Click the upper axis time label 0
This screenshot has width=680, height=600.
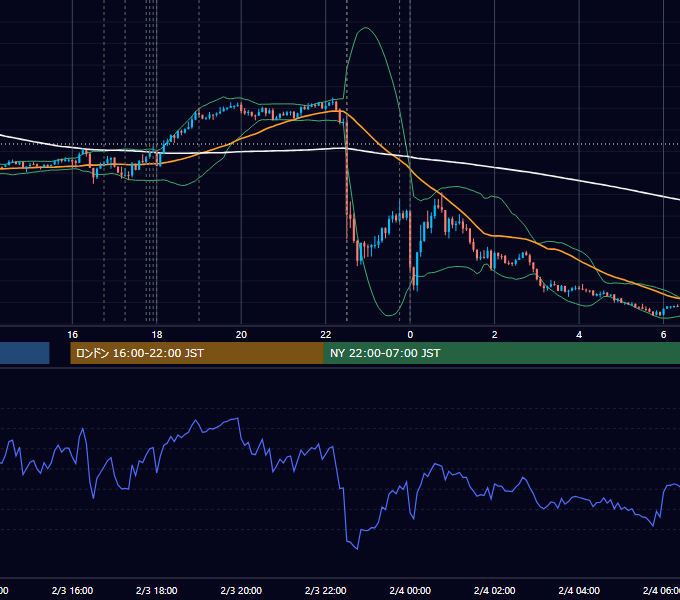tap(410, 334)
